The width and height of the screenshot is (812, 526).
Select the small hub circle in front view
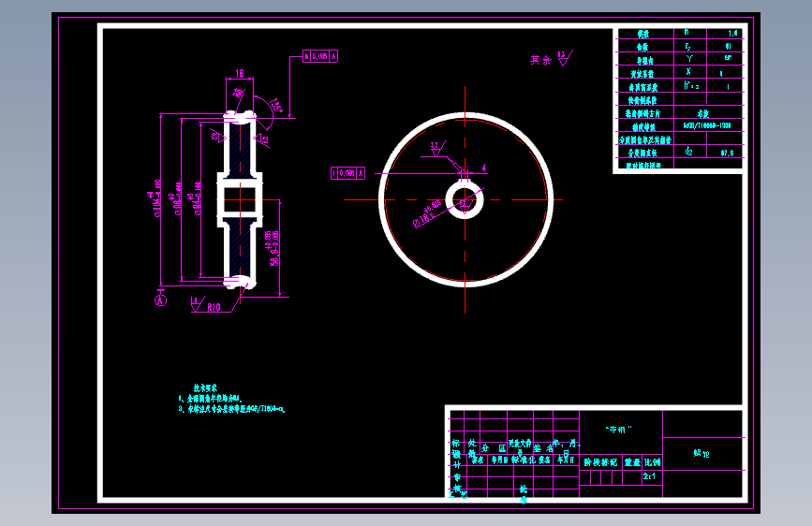tap(465, 200)
